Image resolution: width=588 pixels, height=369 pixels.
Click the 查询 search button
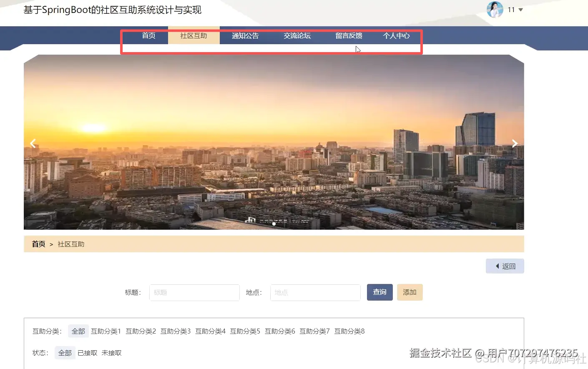pyautogui.click(x=379, y=292)
